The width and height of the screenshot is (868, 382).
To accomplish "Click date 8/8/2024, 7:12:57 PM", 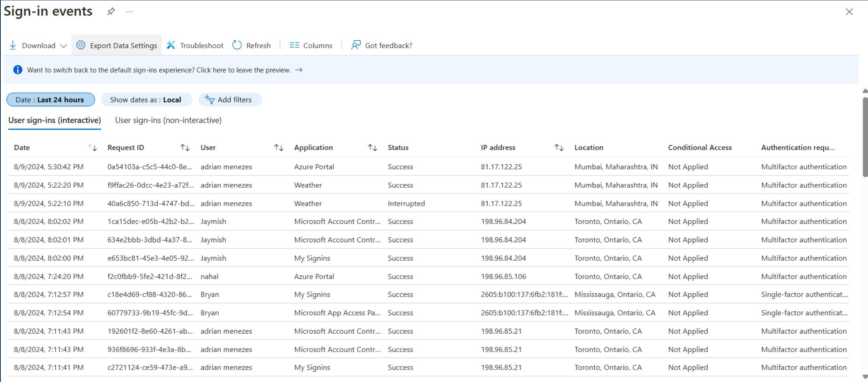I will pyautogui.click(x=49, y=294).
